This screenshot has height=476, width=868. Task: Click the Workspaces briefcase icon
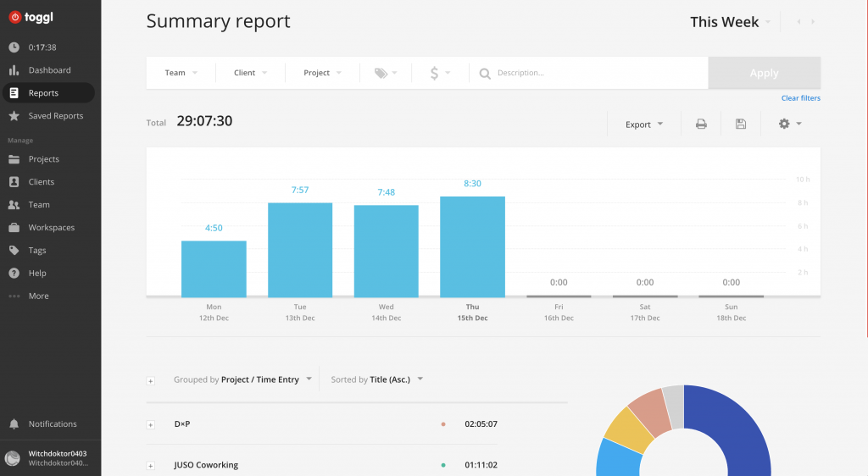[14, 227]
